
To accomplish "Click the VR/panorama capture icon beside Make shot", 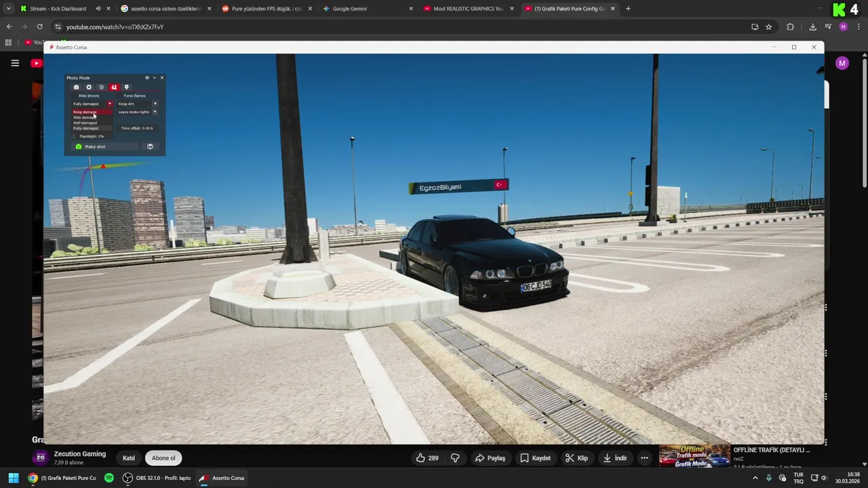I will click(150, 146).
